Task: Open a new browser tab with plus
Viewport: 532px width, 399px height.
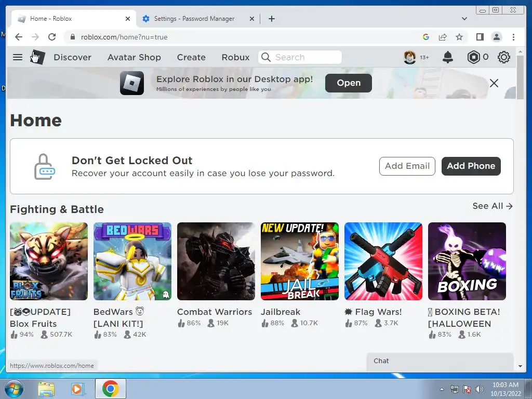Action: [271, 19]
